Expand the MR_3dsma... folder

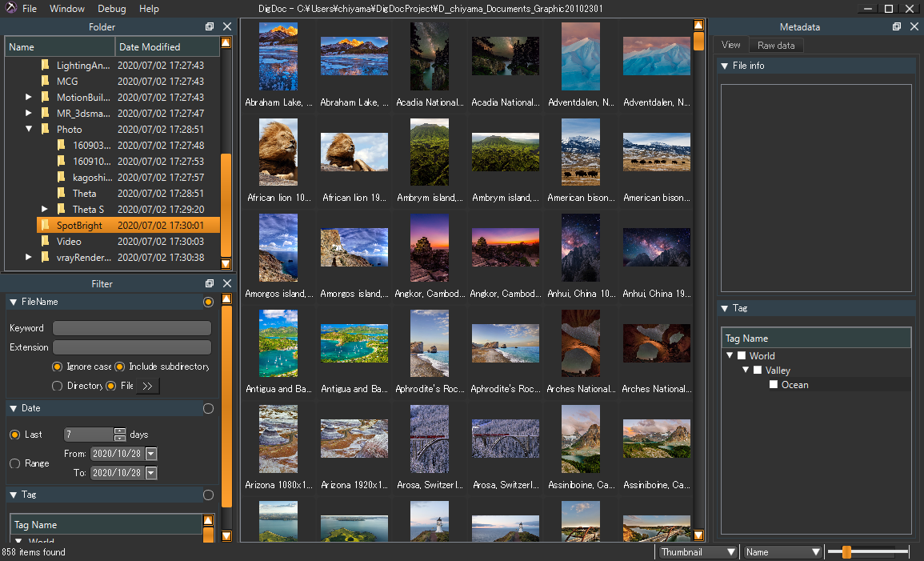click(28, 113)
